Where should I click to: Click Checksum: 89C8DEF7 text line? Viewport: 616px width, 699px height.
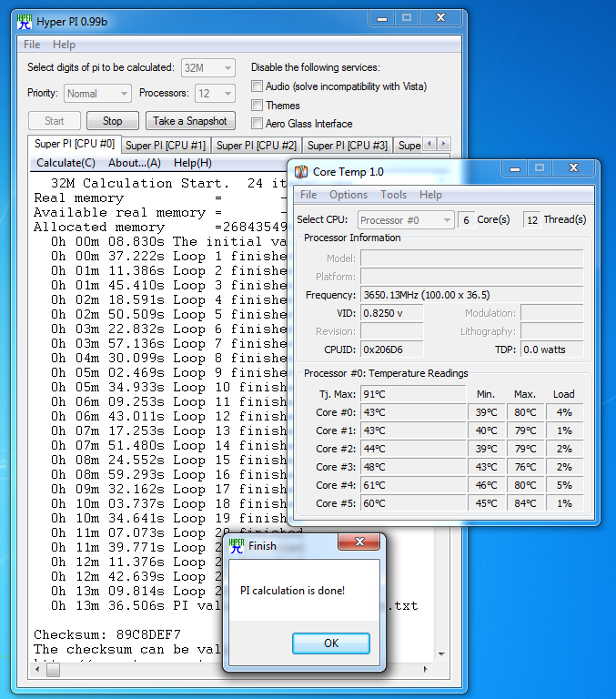[107, 634]
